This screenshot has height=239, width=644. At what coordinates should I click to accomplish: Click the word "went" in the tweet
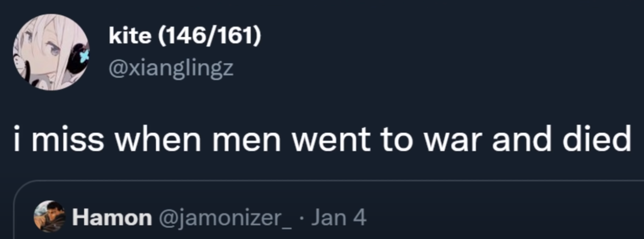point(333,140)
